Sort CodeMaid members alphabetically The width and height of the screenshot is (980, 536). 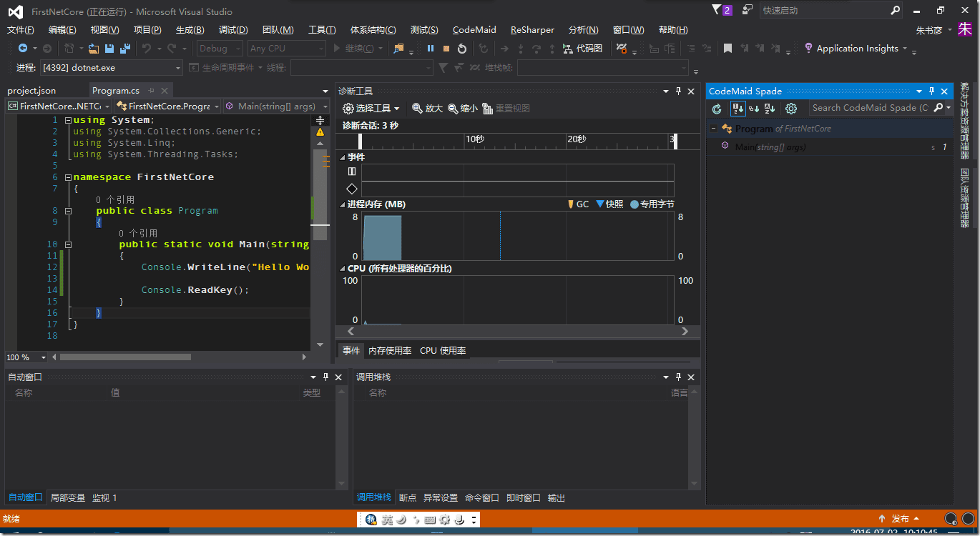[768, 109]
